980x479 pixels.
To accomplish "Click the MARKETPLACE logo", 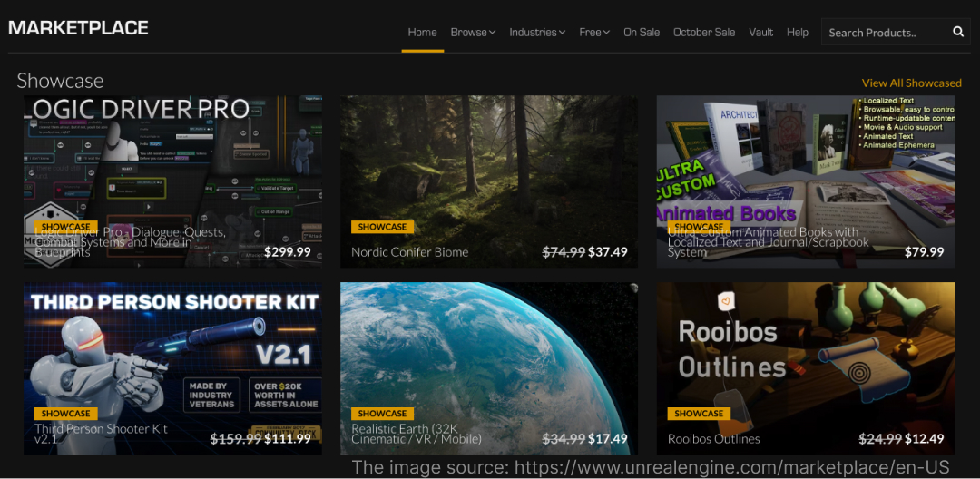I will [x=78, y=28].
